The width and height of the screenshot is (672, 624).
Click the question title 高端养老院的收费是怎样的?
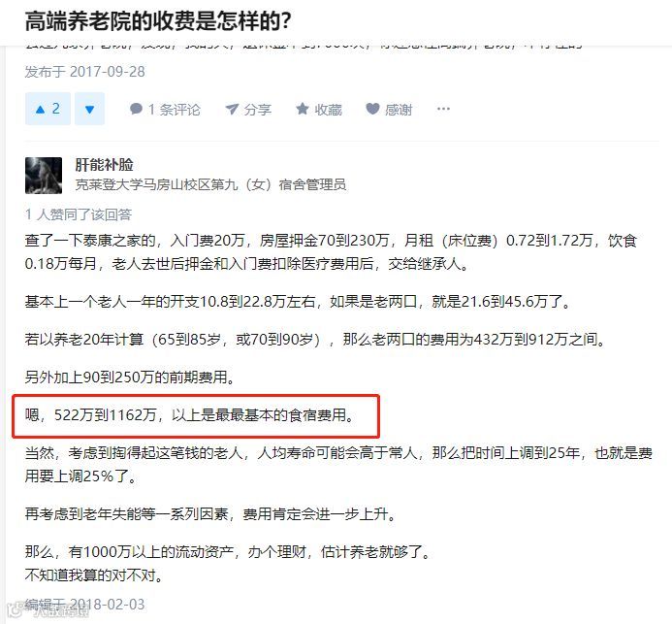(x=158, y=20)
